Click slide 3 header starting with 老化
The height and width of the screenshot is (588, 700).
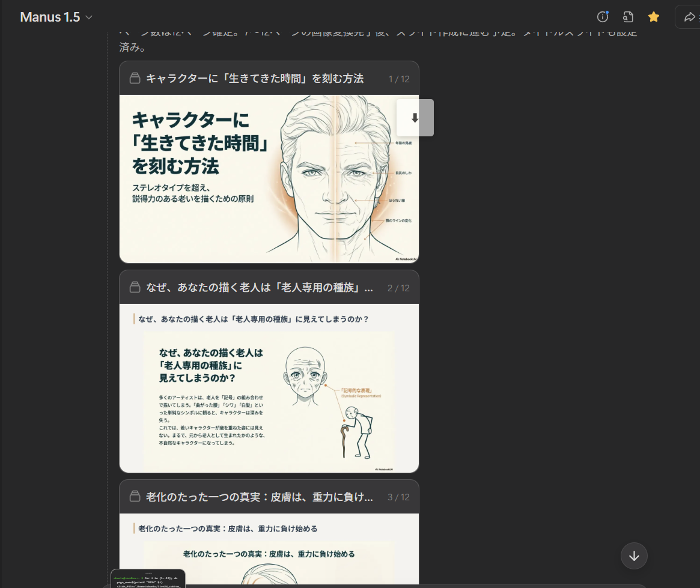pos(260,497)
